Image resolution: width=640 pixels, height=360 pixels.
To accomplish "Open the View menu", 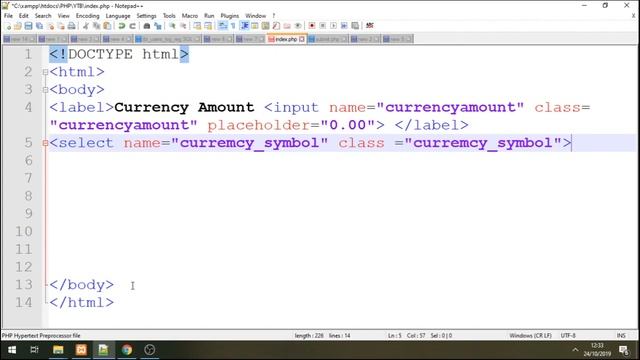I will pos(63,16).
